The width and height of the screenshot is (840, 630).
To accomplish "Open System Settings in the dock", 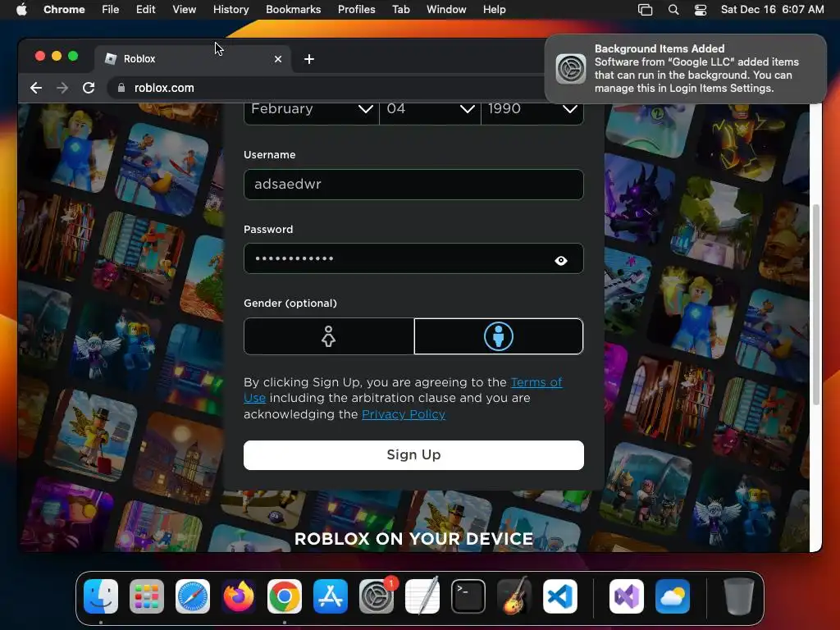I will pos(376,596).
